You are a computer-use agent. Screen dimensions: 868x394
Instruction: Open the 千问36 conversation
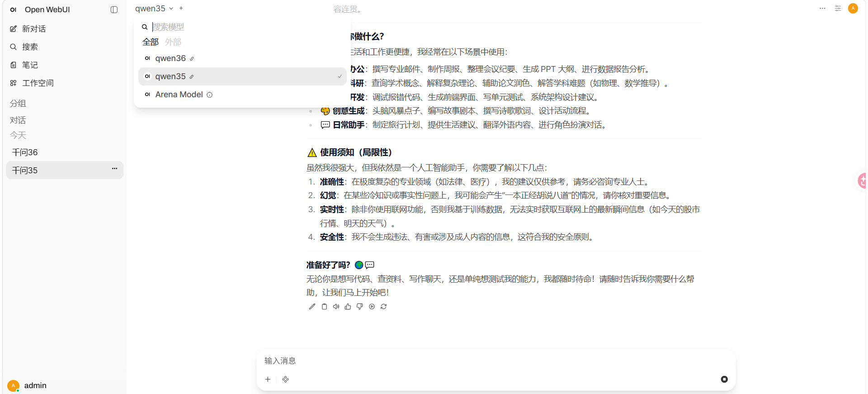[x=65, y=152]
